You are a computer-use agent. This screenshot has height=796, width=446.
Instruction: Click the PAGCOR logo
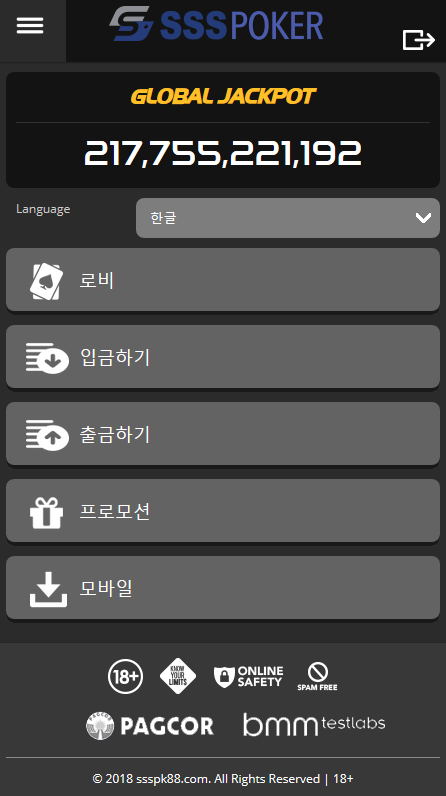(x=150, y=725)
